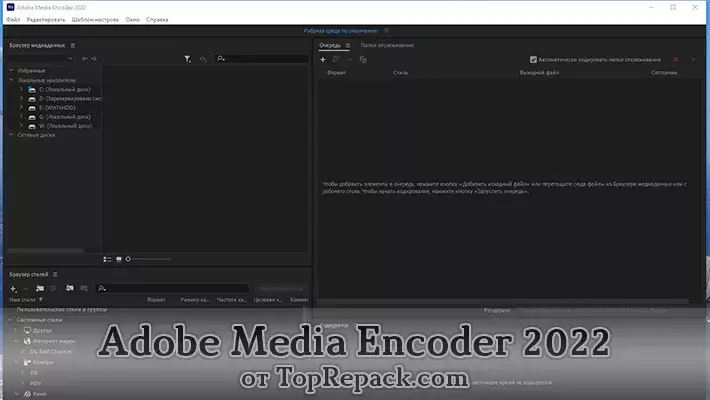Expand the C: local disk tree node
The image size is (710, 400).
pos(21,89)
